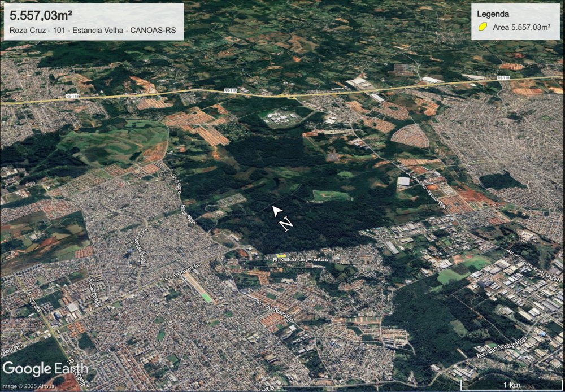
Task: Click the rightmost RS-118 highway shield
Action: (x=503, y=77)
